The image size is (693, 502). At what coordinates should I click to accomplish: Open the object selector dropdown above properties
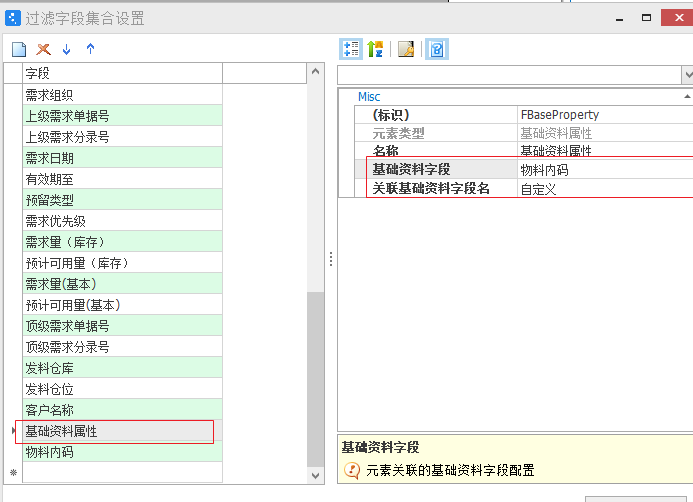point(687,75)
